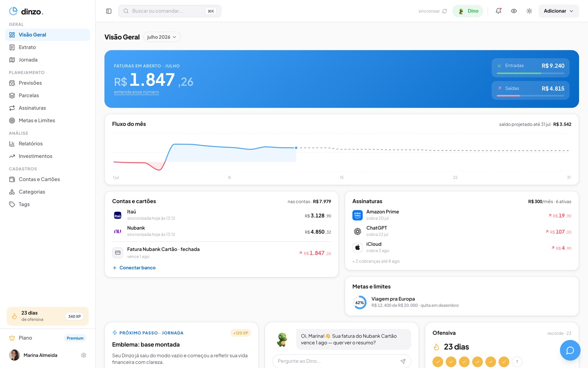This screenshot has height=368, width=588.
Task: Click saldo projetado R$ 3.542 text
Action: (x=535, y=124)
